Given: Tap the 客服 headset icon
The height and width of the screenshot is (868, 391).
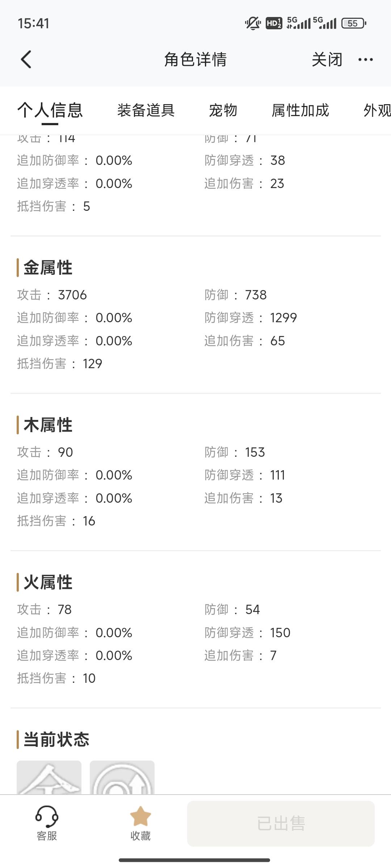Looking at the screenshot, I should 47,816.
